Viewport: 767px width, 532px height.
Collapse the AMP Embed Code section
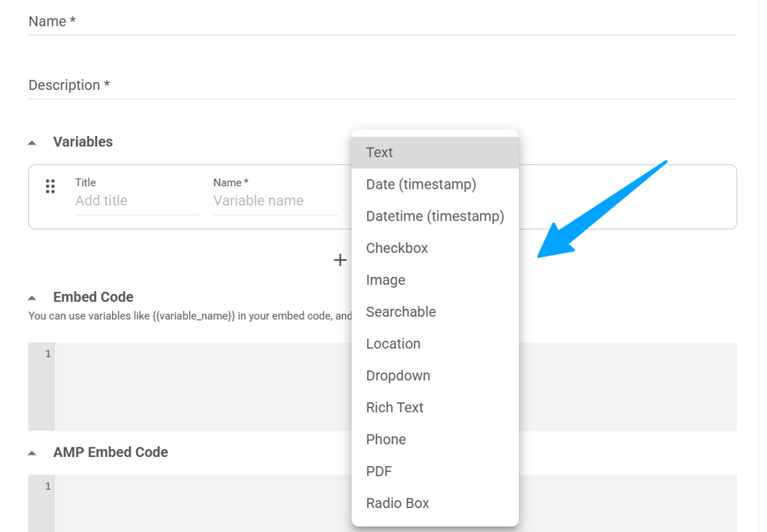coord(32,453)
